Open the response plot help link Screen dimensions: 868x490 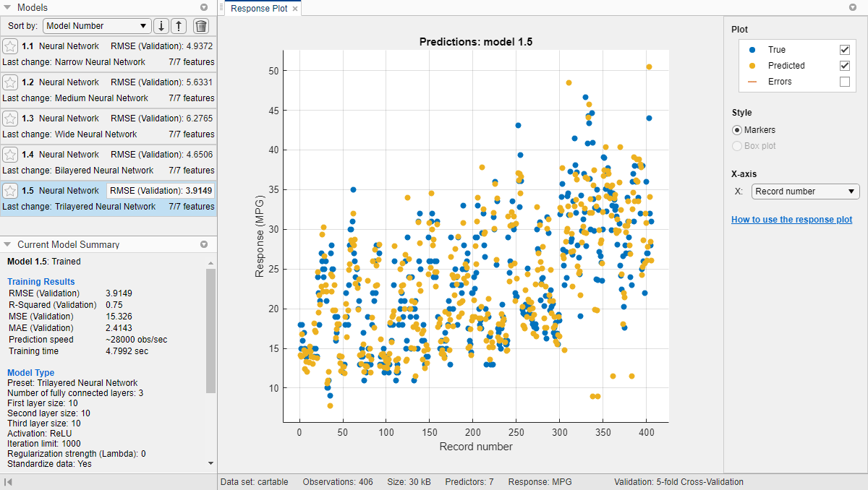[x=791, y=219]
